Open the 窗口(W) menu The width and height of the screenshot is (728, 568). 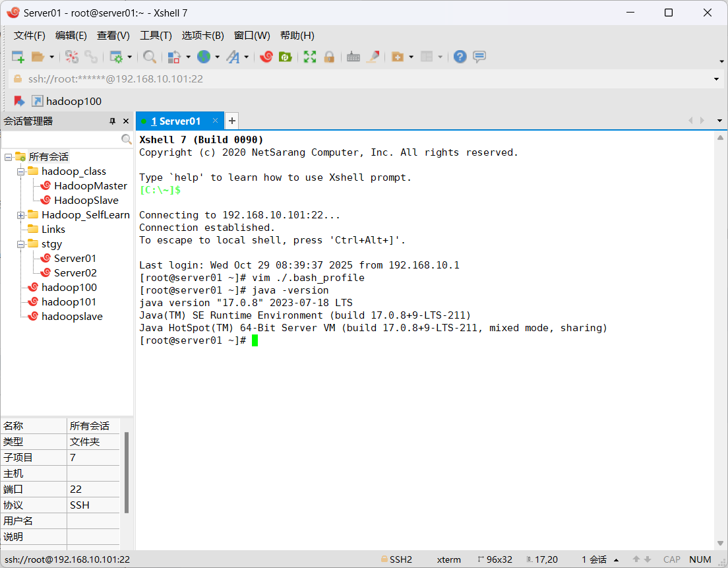pos(252,36)
